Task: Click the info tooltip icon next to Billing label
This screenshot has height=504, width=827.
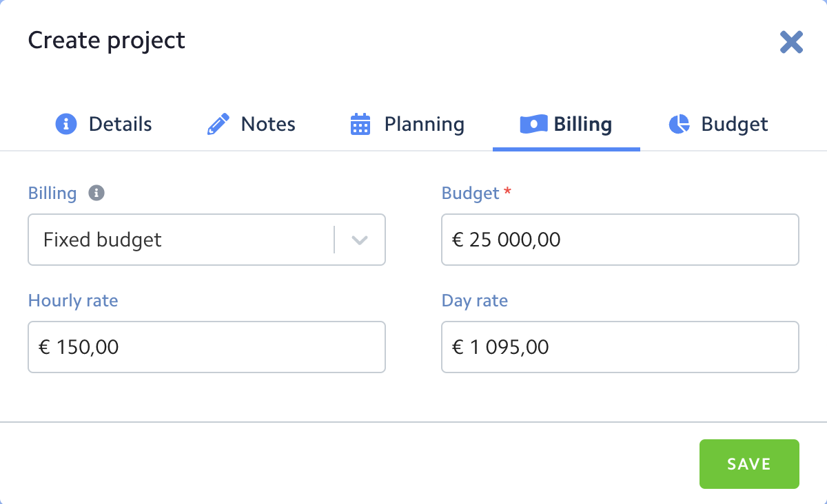Action: 97,193
